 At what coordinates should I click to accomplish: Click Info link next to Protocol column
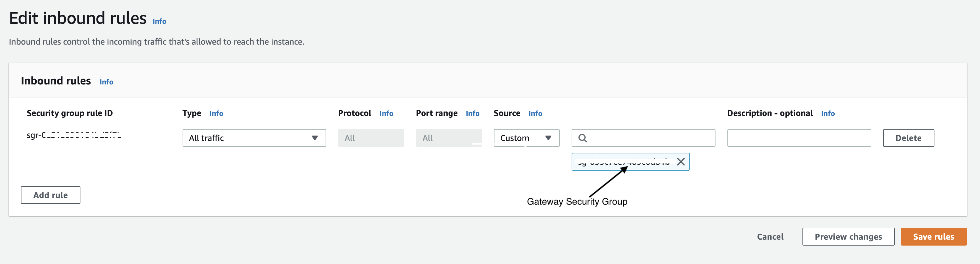click(386, 113)
